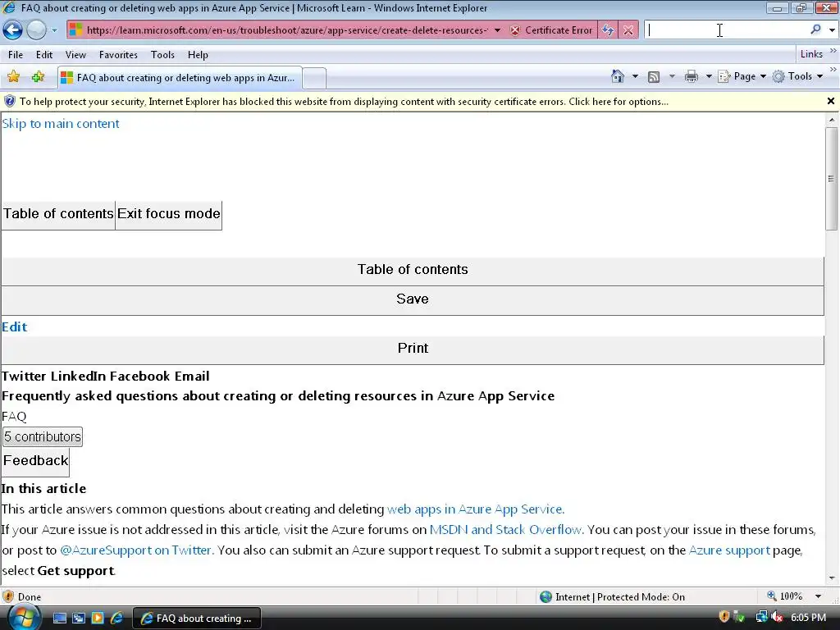The height and width of the screenshot is (630, 840).
Task: Expand the Print options dropdown arrow
Action: [x=708, y=76]
